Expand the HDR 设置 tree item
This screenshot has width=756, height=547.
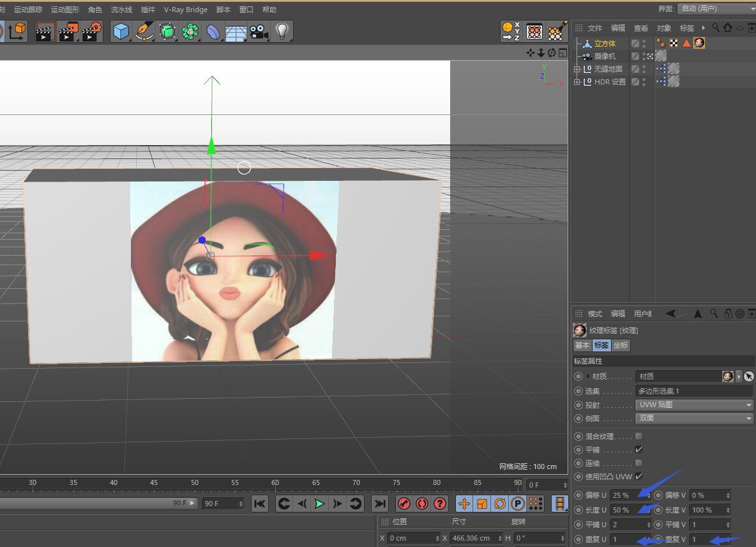(x=577, y=82)
